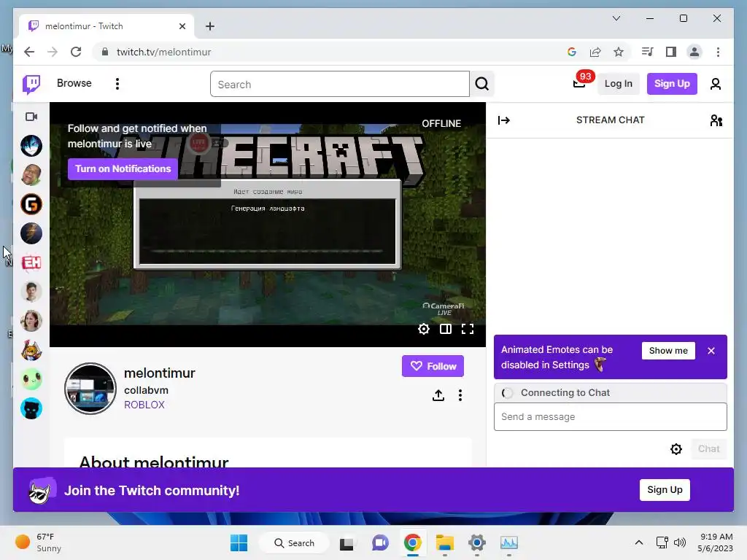
Task: Open chat settings gear
Action: click(x=676, y=449)
